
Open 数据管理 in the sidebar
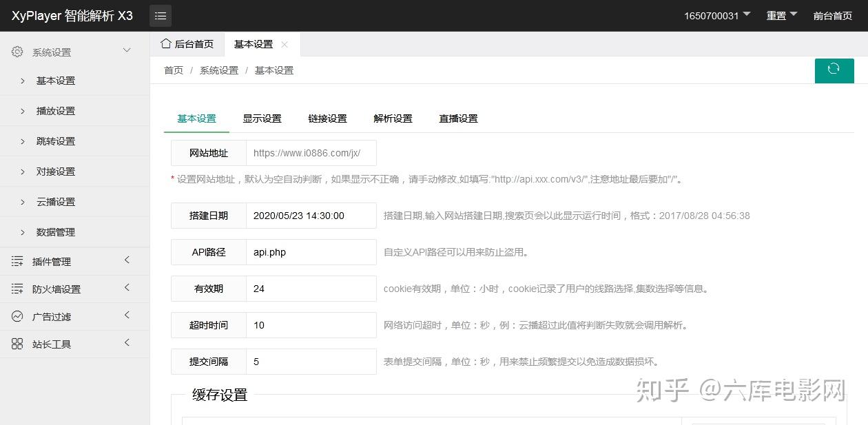tap(74, 232)
